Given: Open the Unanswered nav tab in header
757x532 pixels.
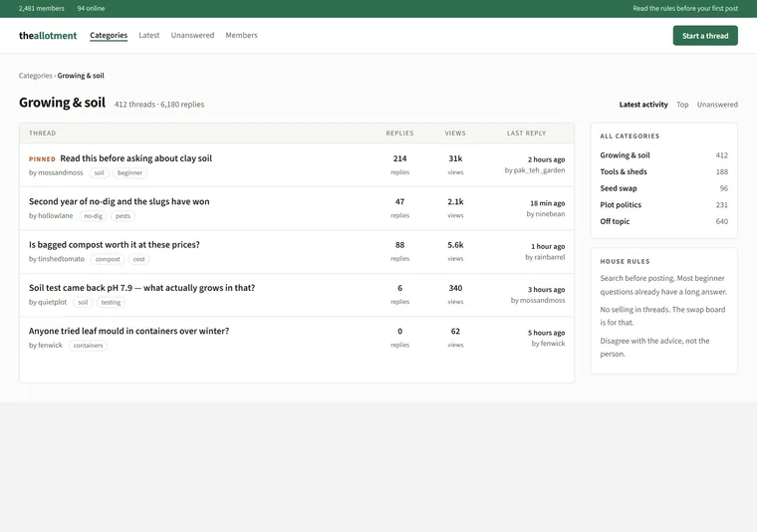Looking at the screenshot, I should (x=192, y=35).
